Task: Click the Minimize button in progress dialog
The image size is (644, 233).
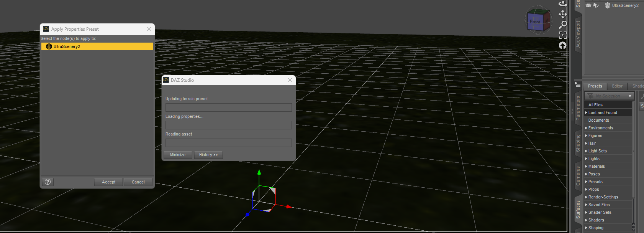Action: 178,155
